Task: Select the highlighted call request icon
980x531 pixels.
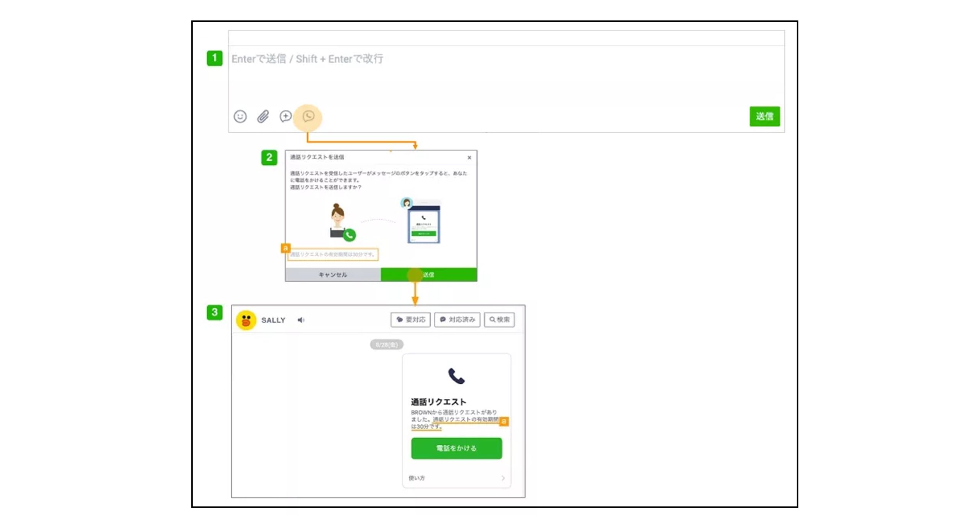Action: (x=309, y=117)
